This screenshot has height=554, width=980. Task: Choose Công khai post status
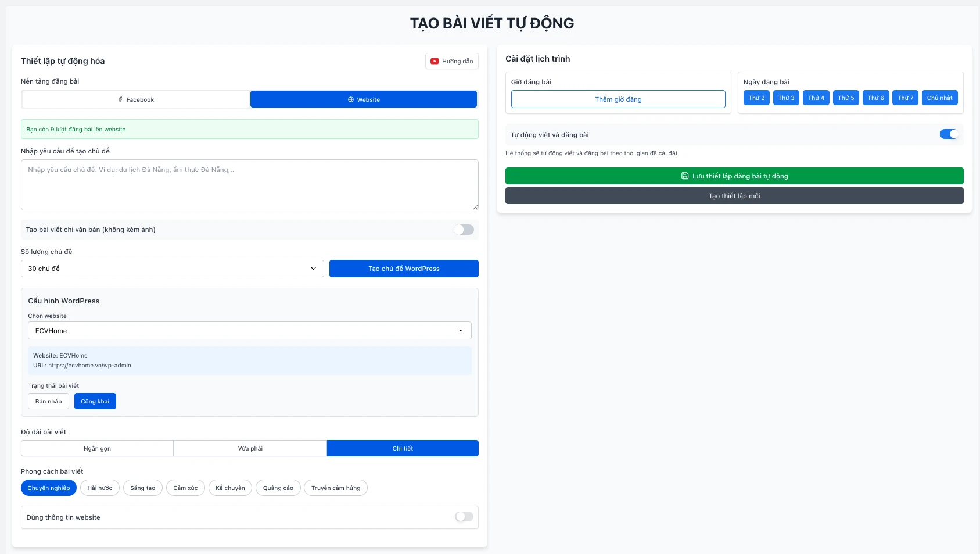click(x=95, y=402)
